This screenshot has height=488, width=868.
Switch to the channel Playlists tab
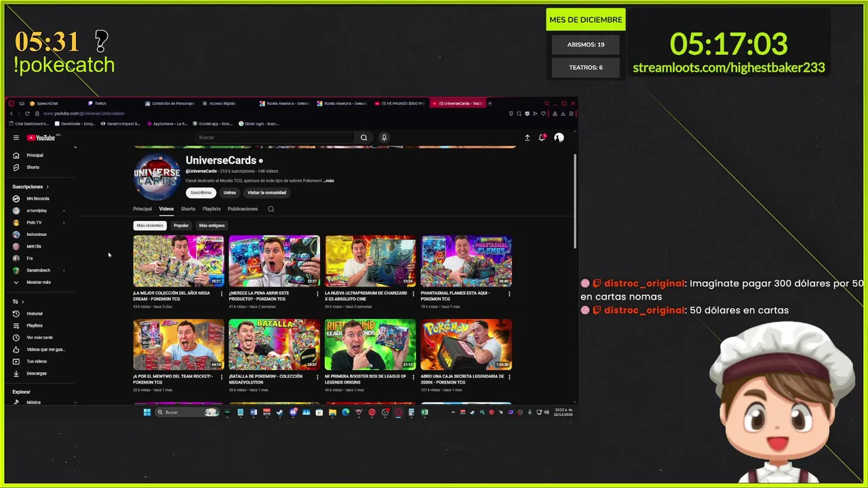[x=212, y=209]
